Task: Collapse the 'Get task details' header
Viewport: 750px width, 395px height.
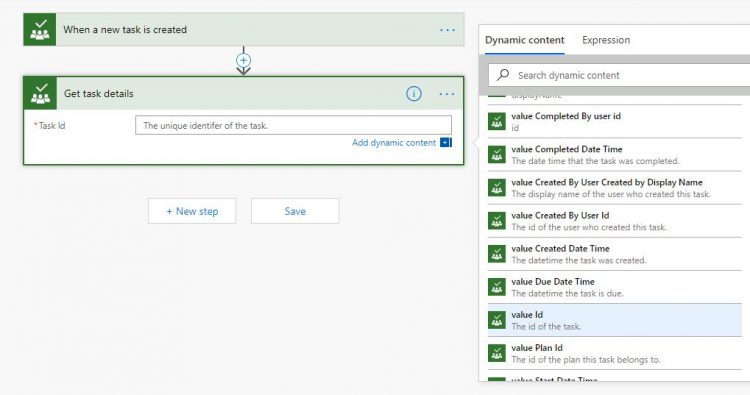Action: coord(244,94)
